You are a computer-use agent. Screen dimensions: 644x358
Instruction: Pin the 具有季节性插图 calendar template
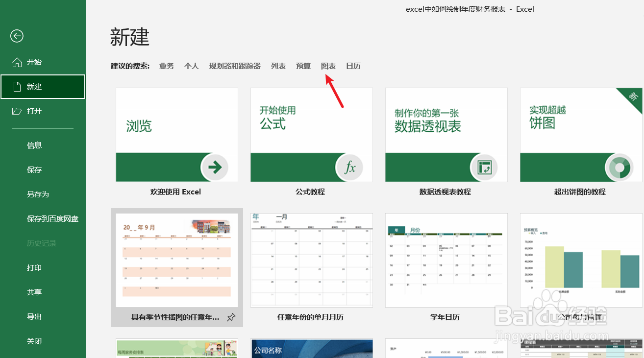coord(231,317)
